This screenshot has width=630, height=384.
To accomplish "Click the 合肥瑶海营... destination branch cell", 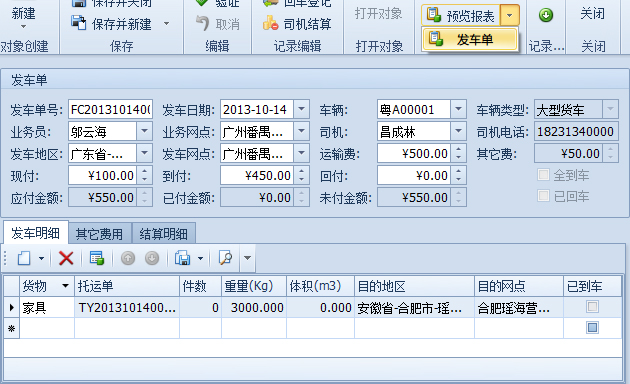I will pyautogui.click(x=519, y=308).
